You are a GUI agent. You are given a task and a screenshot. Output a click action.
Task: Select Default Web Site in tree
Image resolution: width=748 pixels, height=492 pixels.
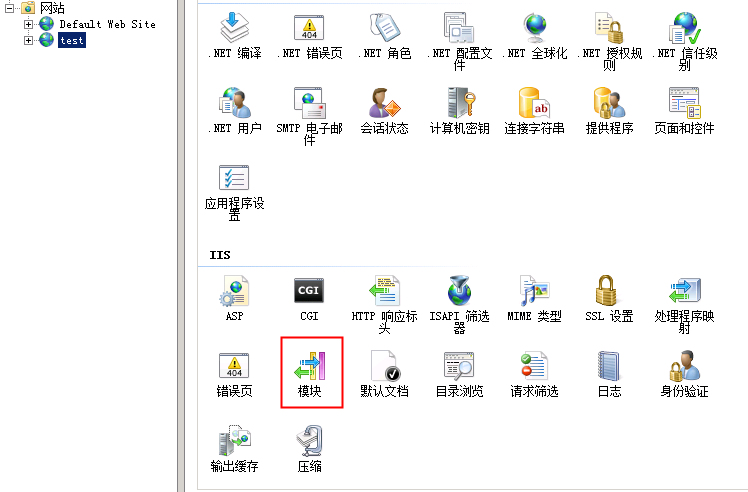click(107, 24)
